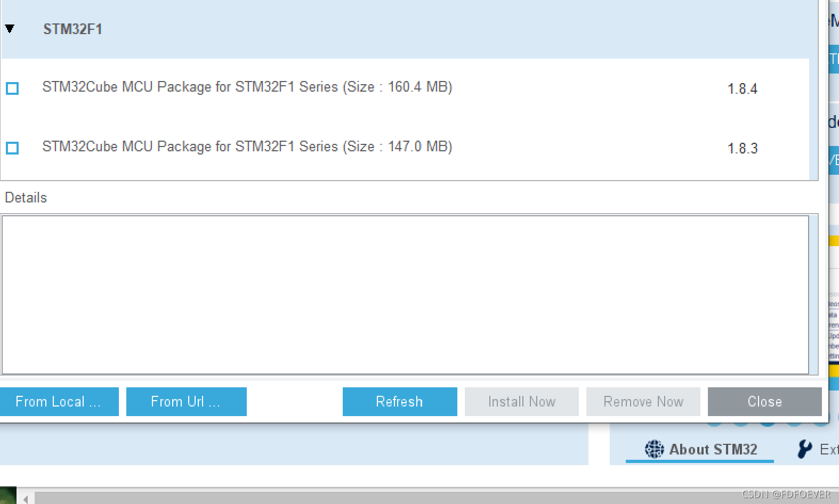
Task: Click the bottom horizontal scrollbar track
Action: [x=437, y=499]
